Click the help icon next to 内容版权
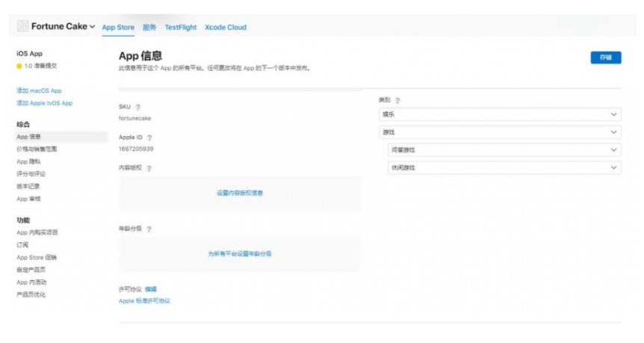Screen dimensions: 644x343 pyautogui.click(x=149, y=168)
